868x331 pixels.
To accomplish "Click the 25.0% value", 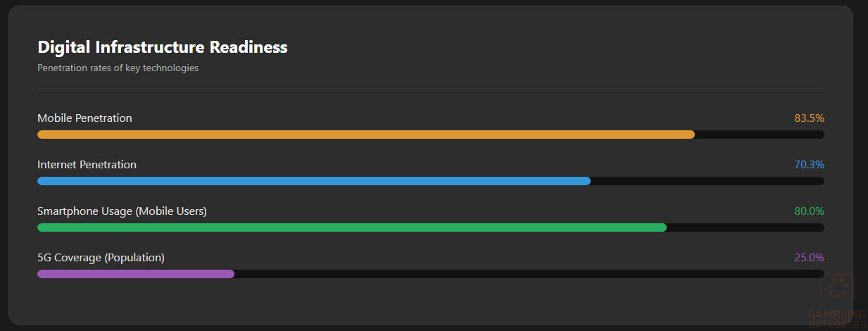I will pyautogui.click(x=809, y=258).
